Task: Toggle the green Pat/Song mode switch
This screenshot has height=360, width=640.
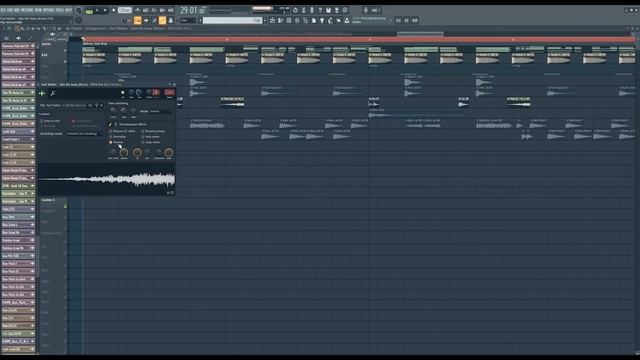Action: pyautogui.click(x=89, y=10)
